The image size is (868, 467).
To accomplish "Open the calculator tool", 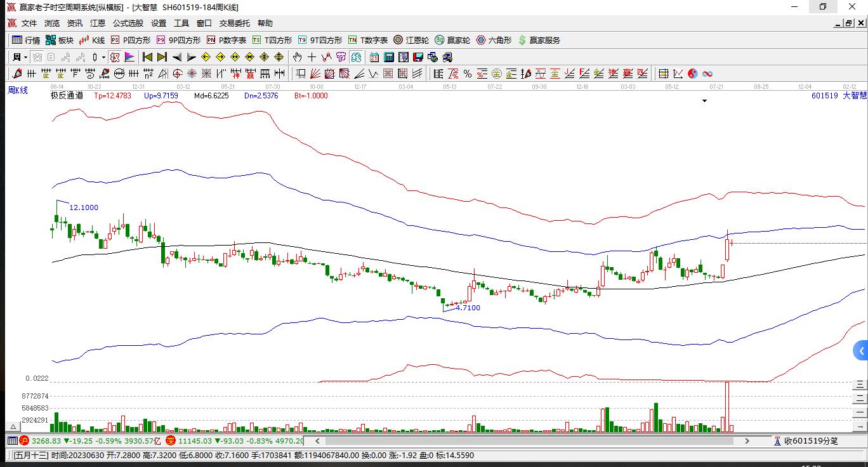I will (389, 57).
